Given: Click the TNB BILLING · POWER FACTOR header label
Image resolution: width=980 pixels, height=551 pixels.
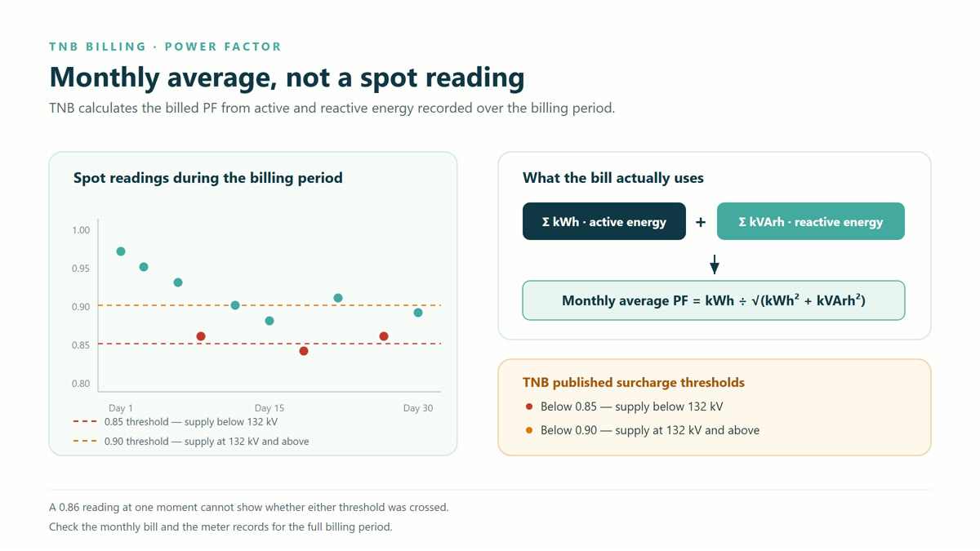Looking at the screenshot, I should (165, 47).
